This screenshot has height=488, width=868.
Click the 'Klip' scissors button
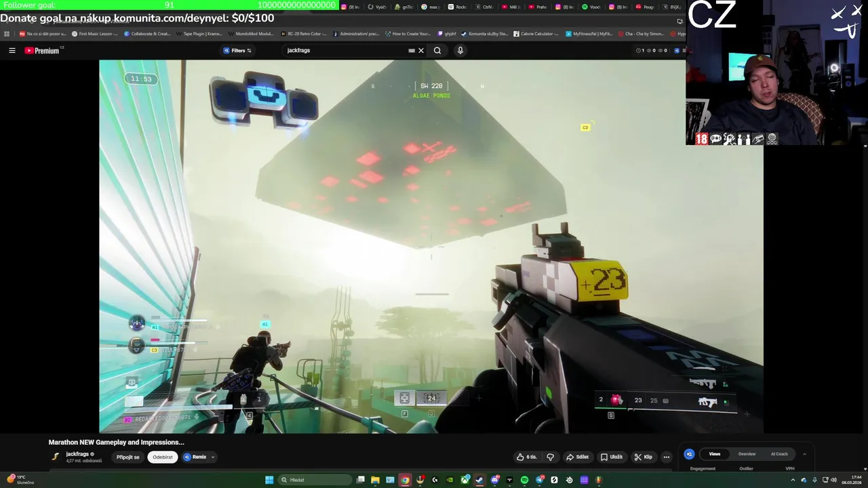click(644, 457)
